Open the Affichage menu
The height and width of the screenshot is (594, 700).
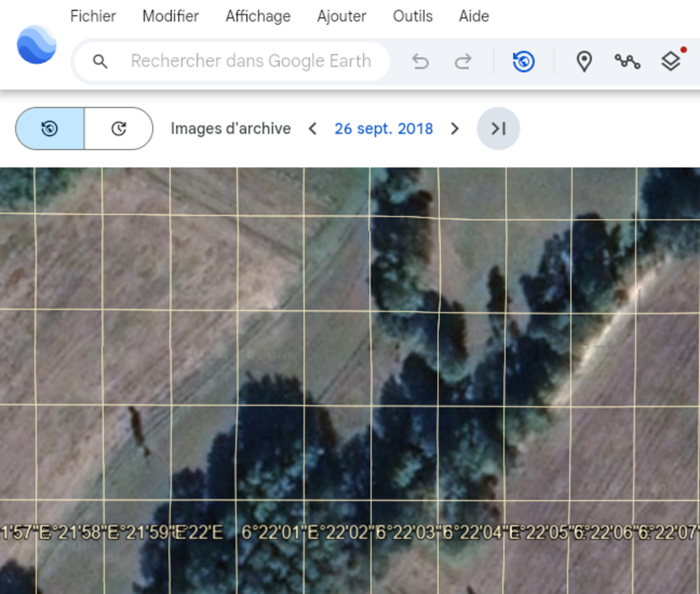pyautogui.click(x=258, y=16)
